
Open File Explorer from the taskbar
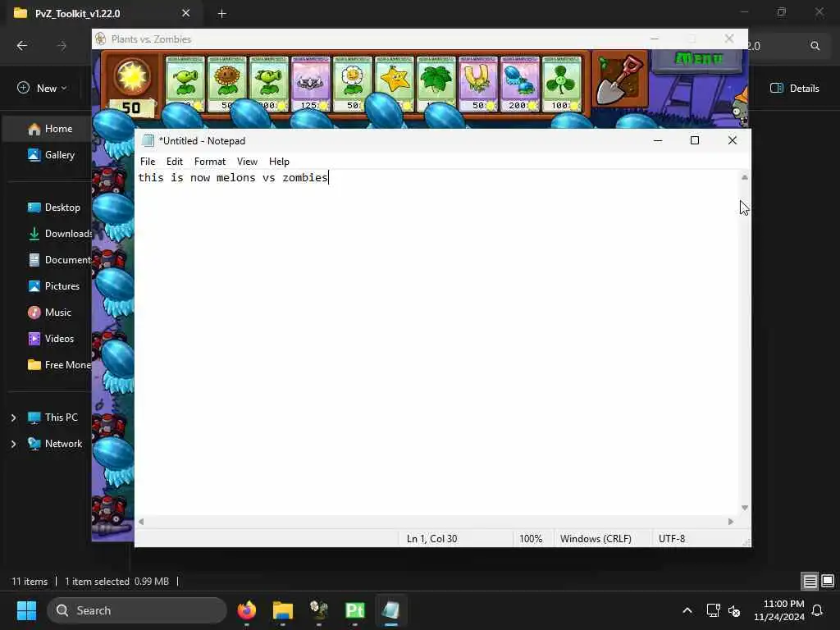pyautogui.click(x=282, y=610)
